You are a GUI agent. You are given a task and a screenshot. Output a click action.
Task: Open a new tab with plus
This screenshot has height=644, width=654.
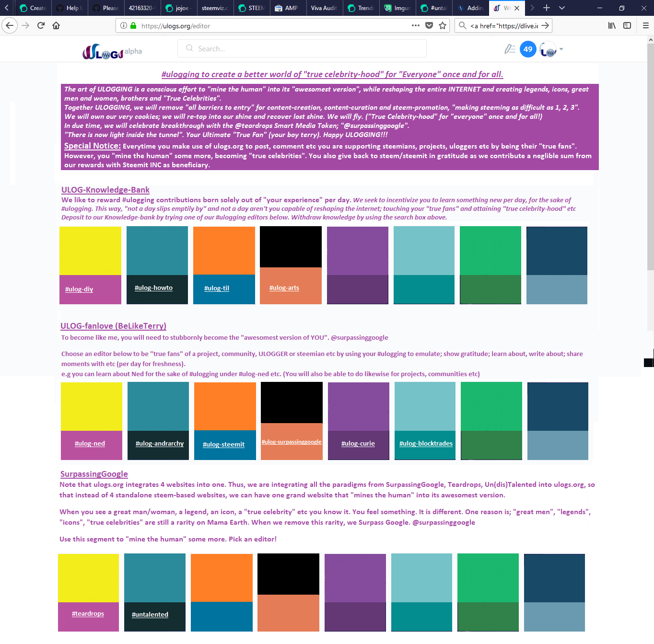click(x=547, y=8)
